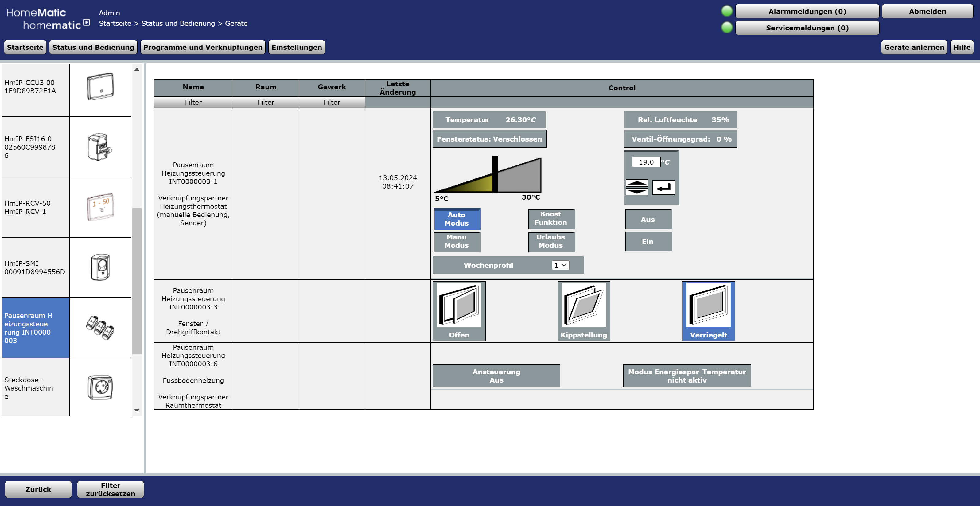Viewport: 980px width, 506px height.
Task: Open the Einstellungen menu
Action: point(296,47)
